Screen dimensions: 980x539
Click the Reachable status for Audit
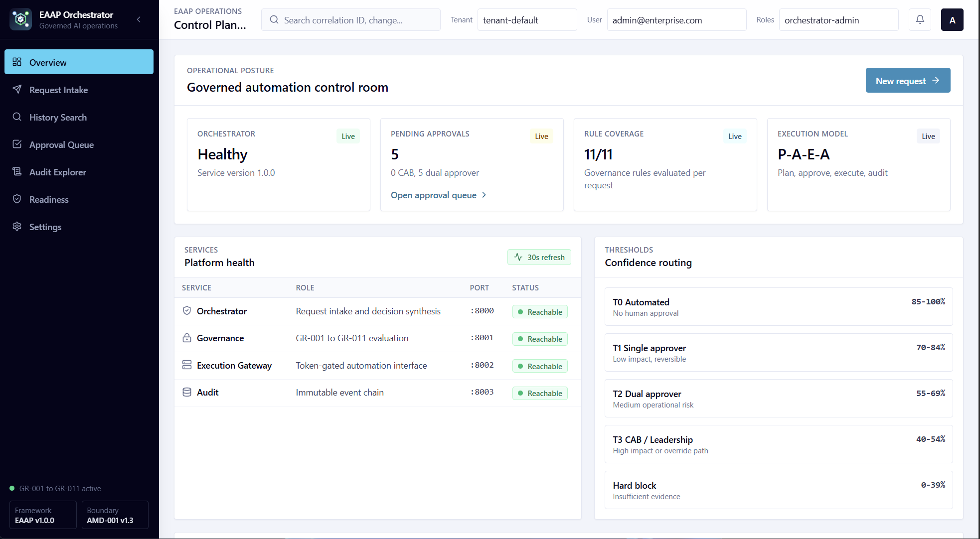coord(540,393)
